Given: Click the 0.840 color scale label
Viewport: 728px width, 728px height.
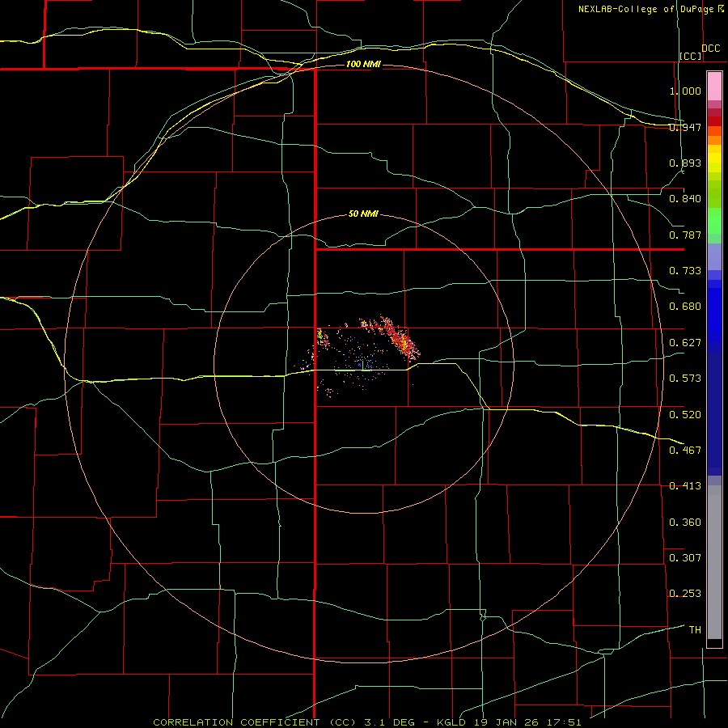Looking at the screenshot, I should [685, 199].
